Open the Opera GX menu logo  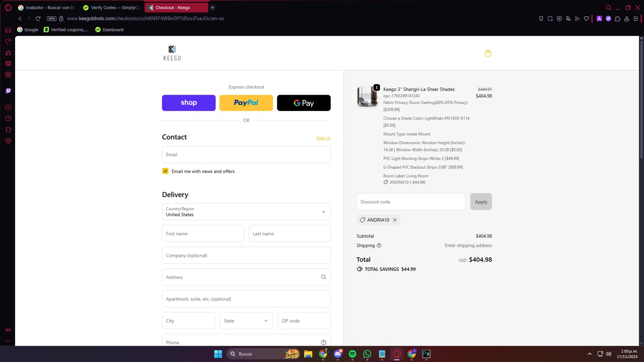8,8
